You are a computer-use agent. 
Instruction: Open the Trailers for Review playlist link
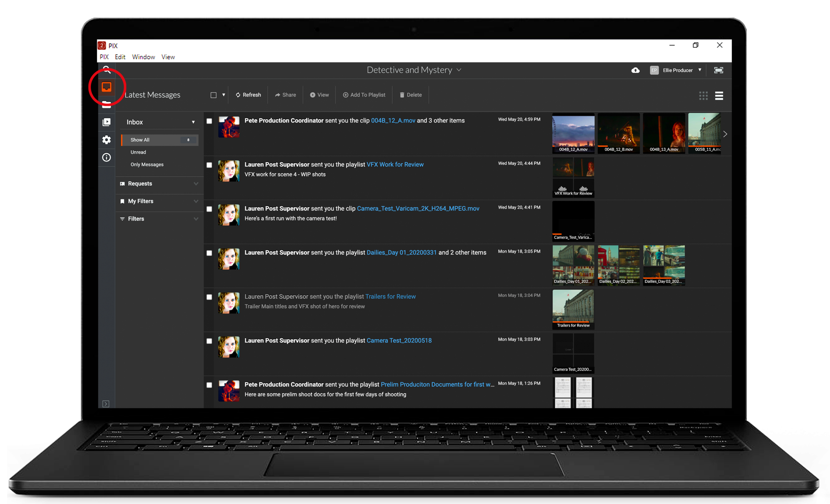(390, 297)
